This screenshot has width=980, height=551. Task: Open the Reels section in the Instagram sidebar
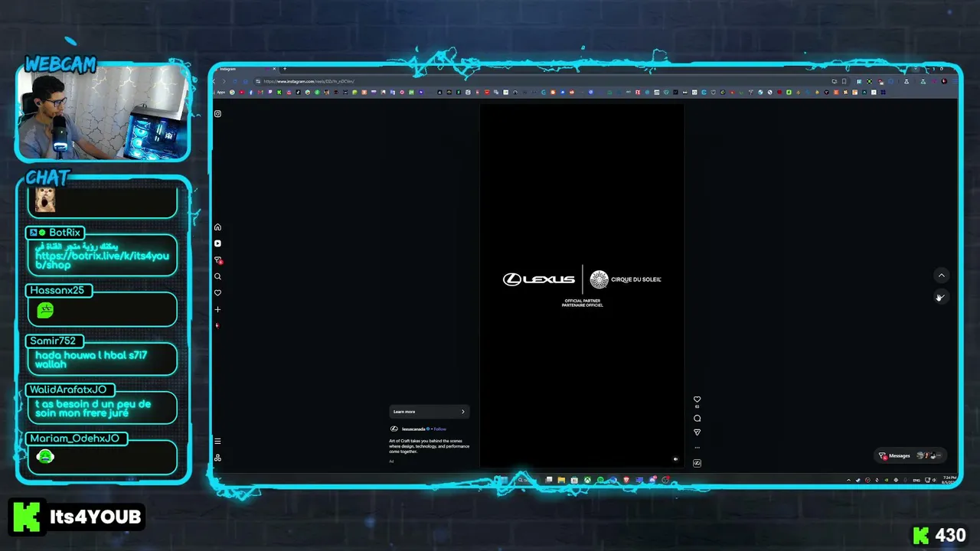(217, 243)
